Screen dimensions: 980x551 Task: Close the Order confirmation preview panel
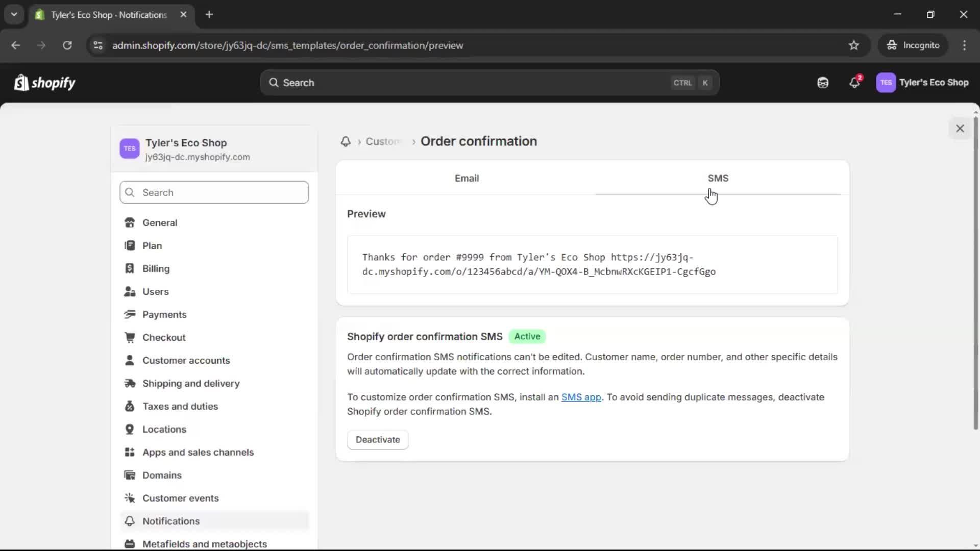tap(960, 128)
